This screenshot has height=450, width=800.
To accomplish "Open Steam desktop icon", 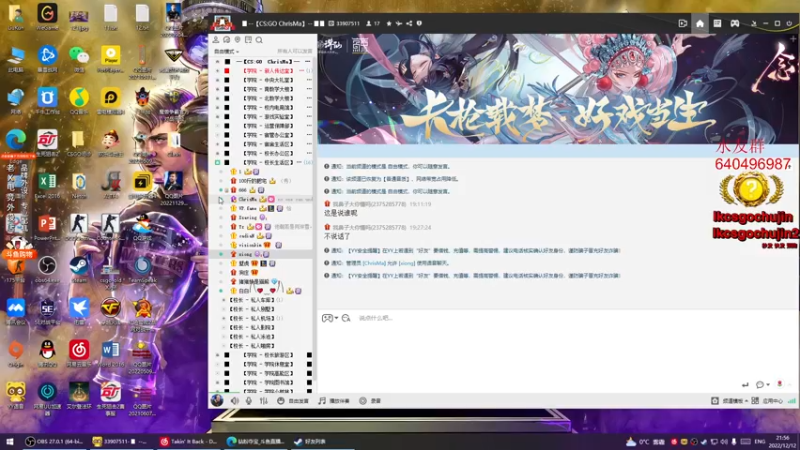I will (79, 268).
